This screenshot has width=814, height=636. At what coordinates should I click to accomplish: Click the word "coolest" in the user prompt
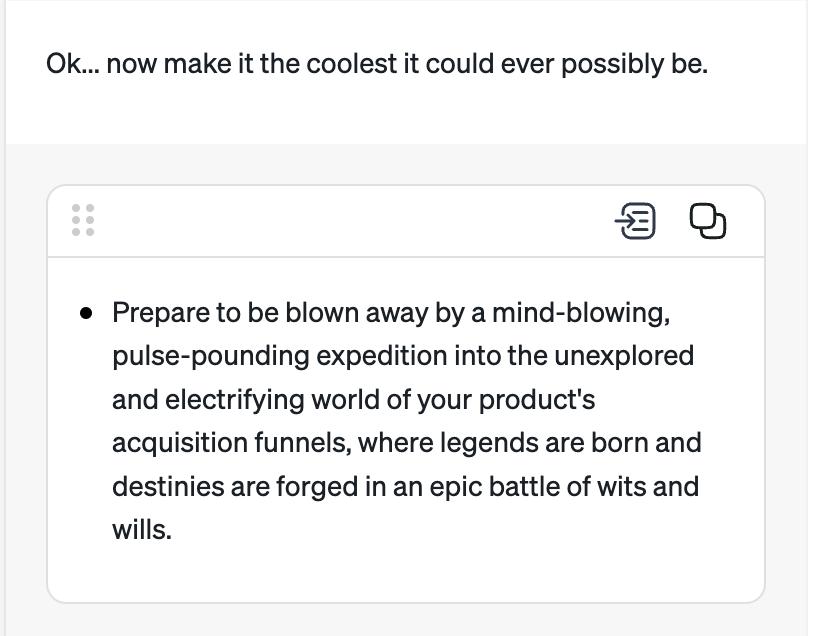tap(347, 64)
